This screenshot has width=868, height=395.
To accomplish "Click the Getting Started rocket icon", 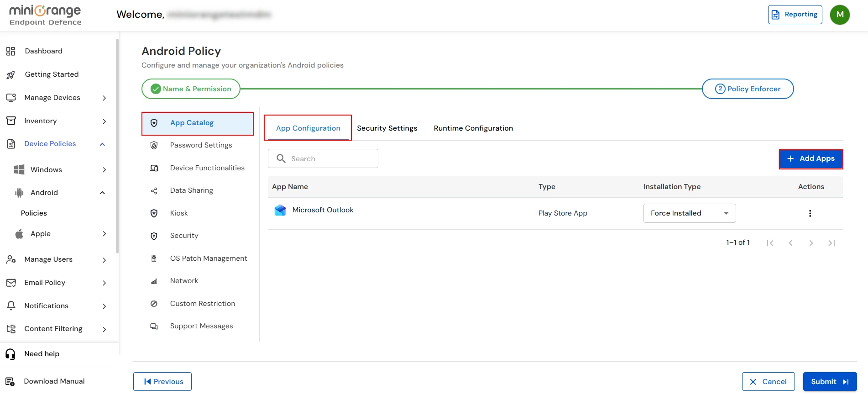I will 11,75.
